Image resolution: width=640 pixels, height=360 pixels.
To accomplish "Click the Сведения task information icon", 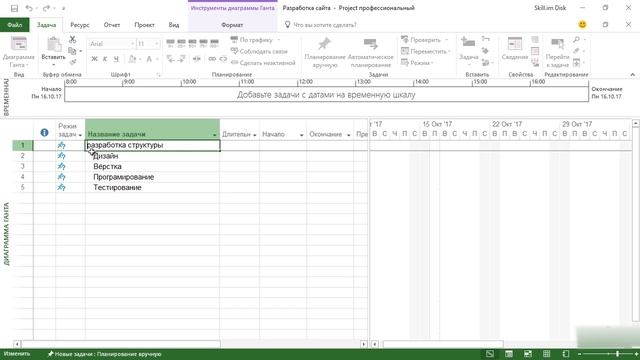I will pos(515,44).
